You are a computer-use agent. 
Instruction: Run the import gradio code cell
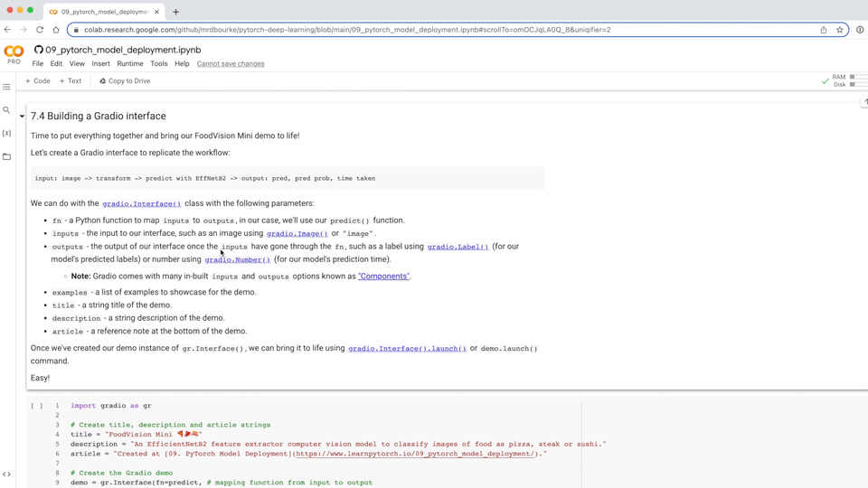pos(36,406)
